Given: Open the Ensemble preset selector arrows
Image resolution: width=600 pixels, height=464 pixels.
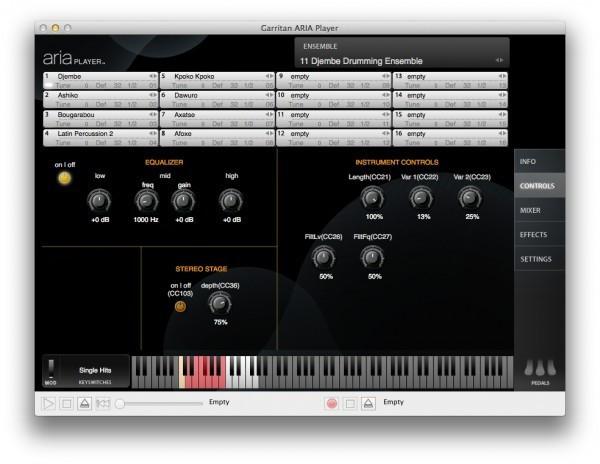Looking at the screenshot, I should (x=499, y=60).
